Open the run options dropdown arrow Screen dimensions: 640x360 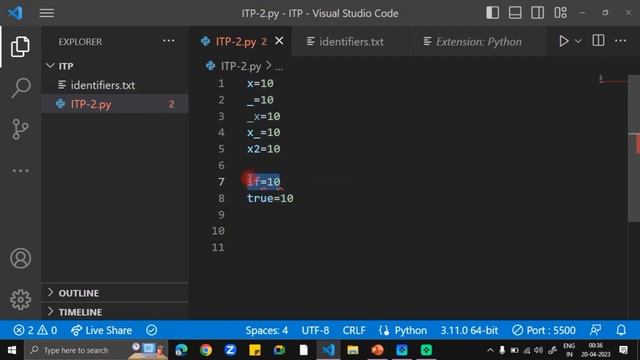pyautogui.click(x=578, y=41)
